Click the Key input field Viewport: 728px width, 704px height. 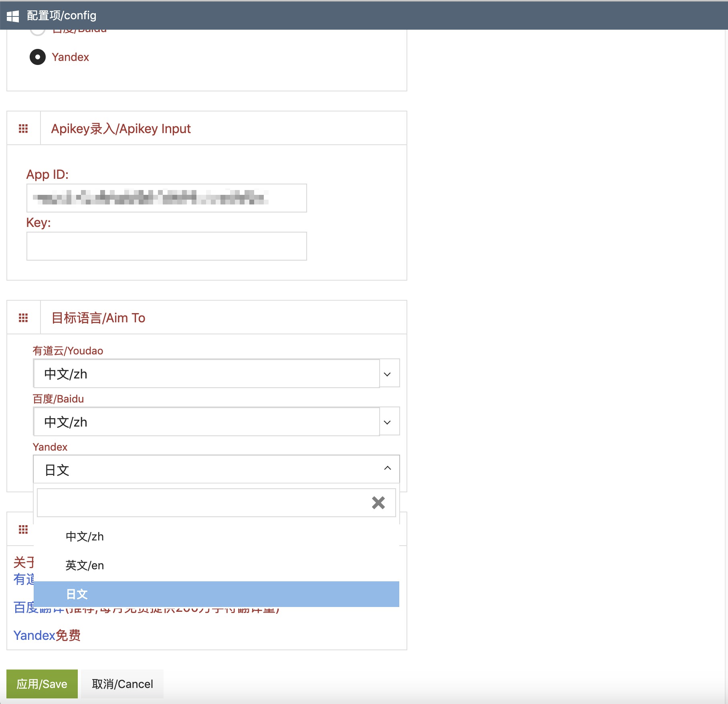[167, 246]
